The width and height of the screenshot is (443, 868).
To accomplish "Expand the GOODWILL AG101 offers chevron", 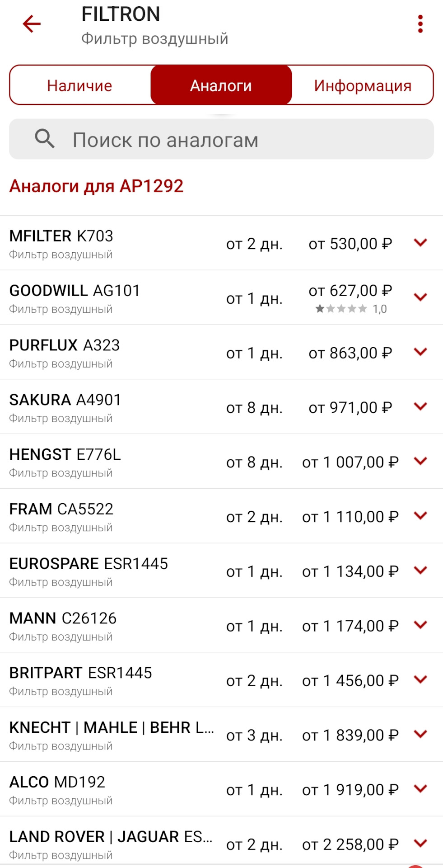I will click(420, 297).
